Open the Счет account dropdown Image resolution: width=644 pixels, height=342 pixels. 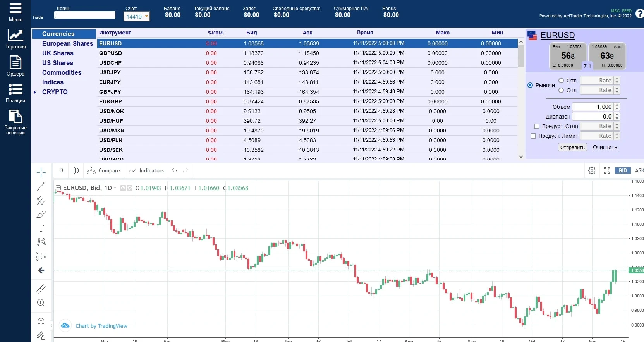(x=137, y=16)
